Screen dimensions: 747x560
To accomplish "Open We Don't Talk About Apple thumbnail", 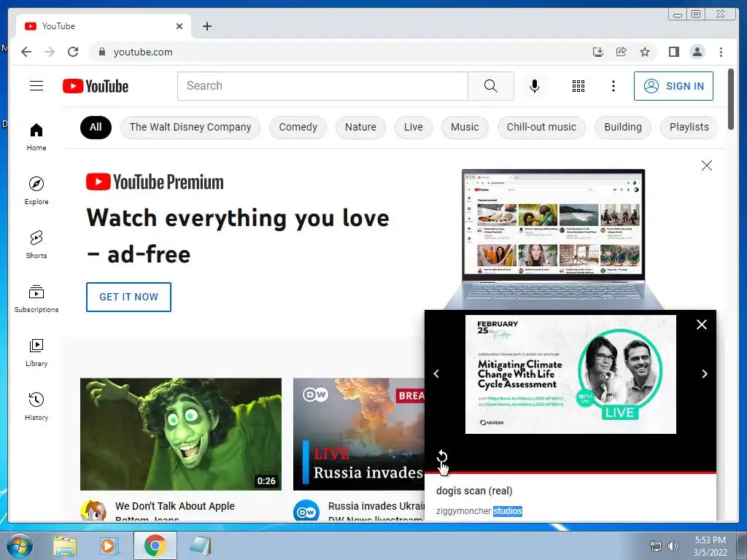I will click(181, 434).
